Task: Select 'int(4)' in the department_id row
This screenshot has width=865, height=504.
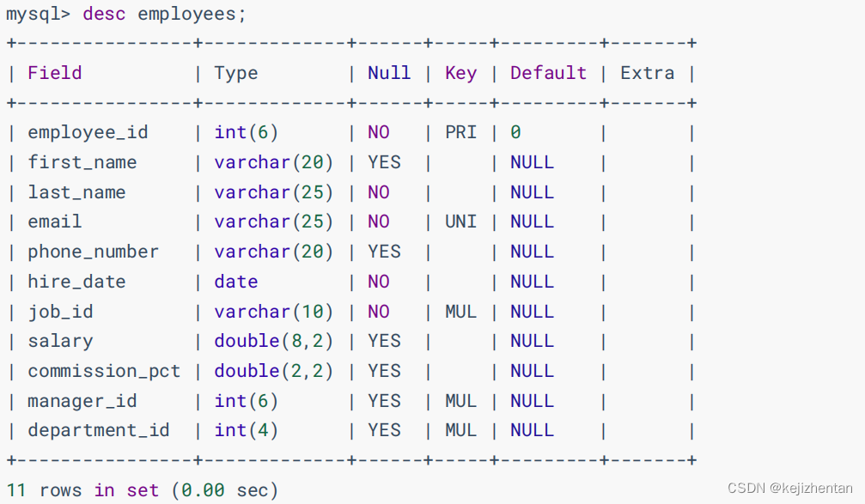Action: pyautogui.click(x=246, y=431)
